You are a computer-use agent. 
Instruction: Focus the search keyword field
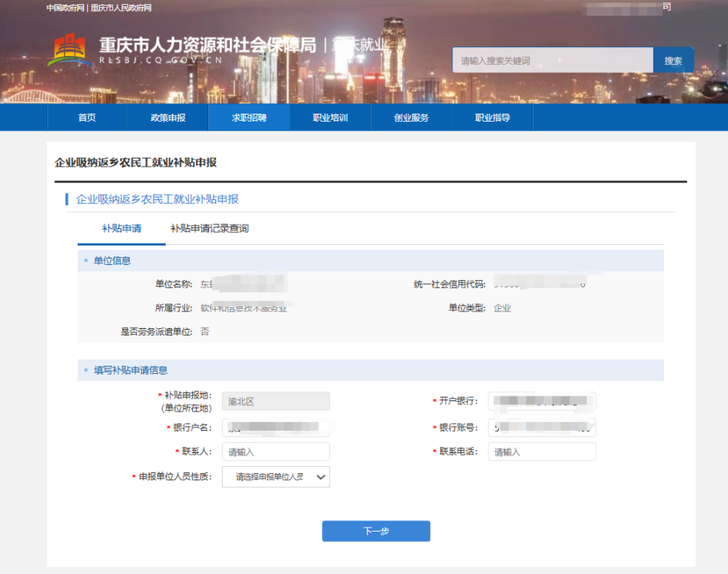[553, 60]
